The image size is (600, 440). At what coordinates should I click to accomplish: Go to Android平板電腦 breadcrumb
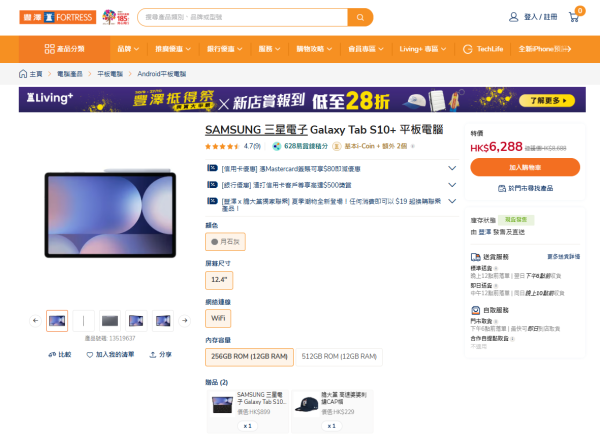click(x=161, y=74)
